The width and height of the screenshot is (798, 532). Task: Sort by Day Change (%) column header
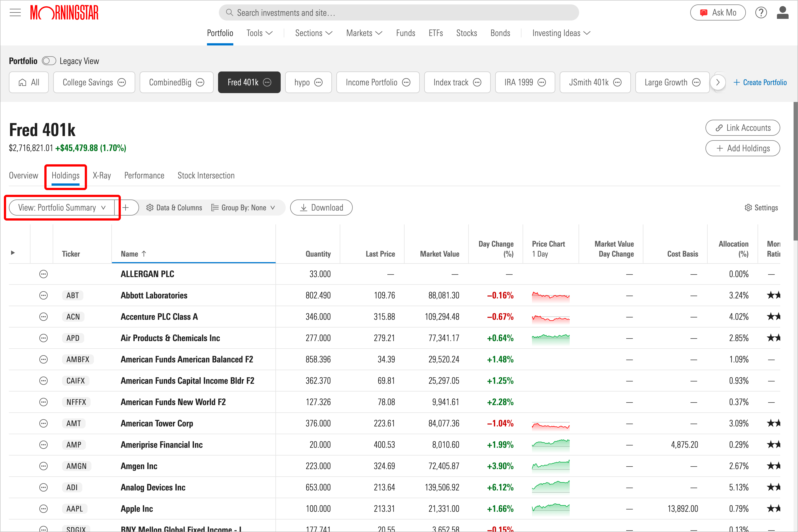[496, 249]
